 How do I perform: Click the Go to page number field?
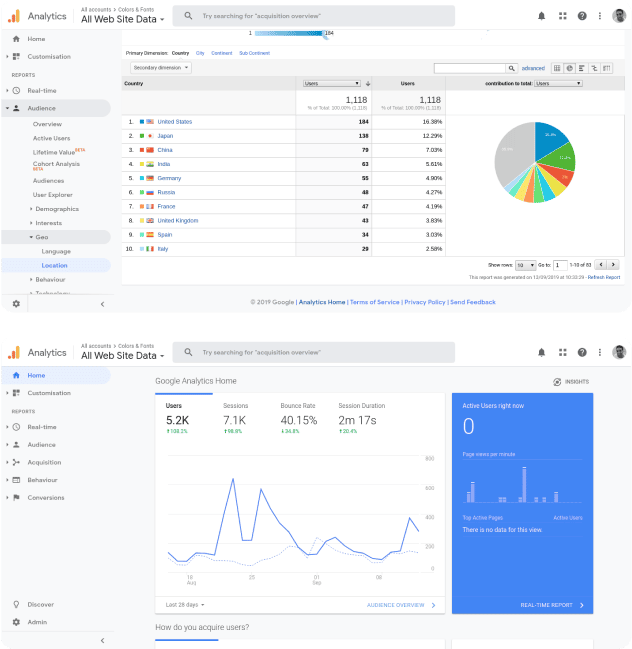560,265
